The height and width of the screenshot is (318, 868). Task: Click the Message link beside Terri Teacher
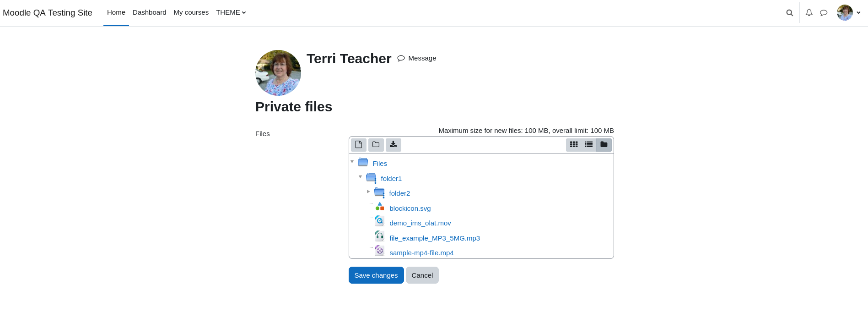click(x=417, y=58)
